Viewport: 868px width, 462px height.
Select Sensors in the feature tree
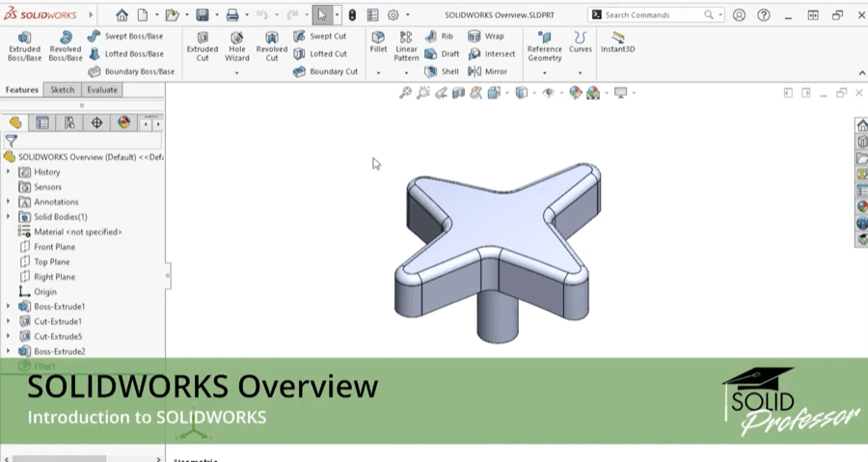(41, 187)
